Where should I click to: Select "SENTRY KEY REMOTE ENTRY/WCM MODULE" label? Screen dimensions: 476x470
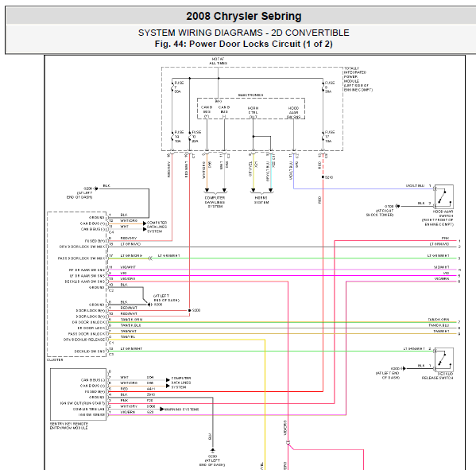[x=69, y=425]
